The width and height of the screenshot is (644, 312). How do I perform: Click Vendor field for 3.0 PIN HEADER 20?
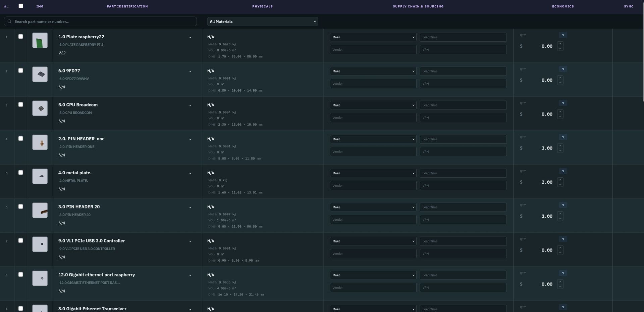pos(373,220)
